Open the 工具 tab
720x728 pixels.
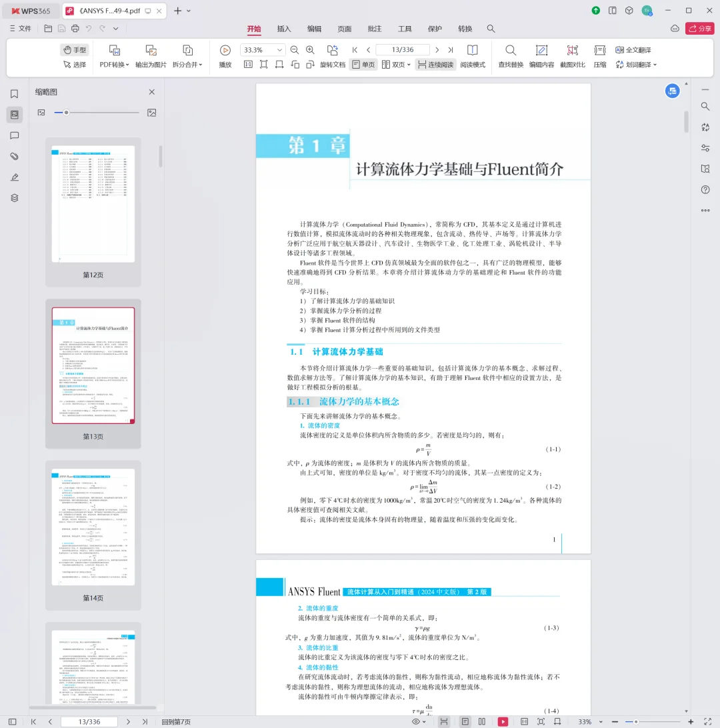pyautogui.click(x=405, y=29)
